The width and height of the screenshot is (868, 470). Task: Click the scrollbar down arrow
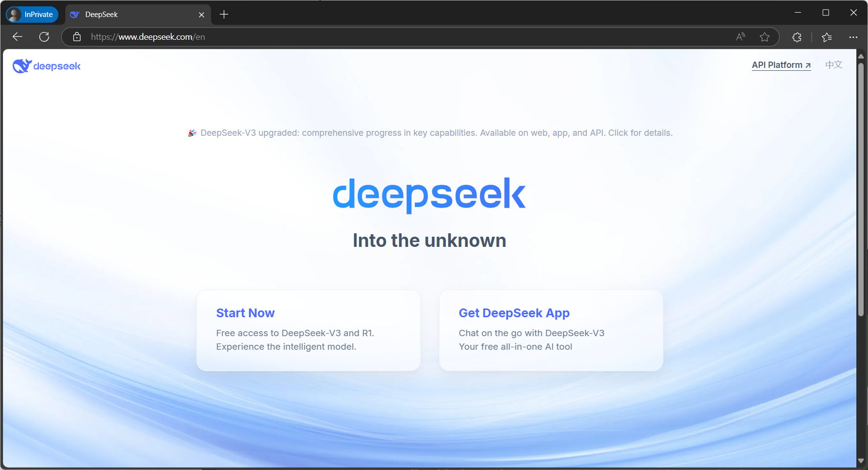(x=861, y=461)
